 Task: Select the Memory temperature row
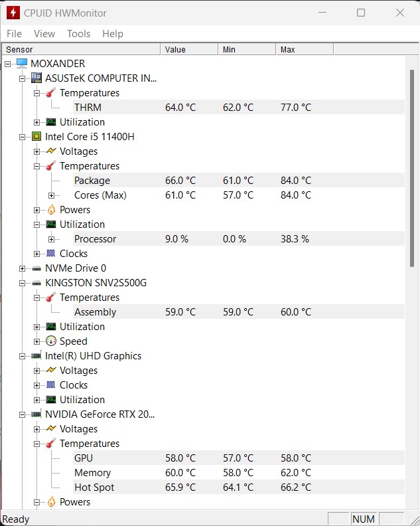(x=239, y=473)
